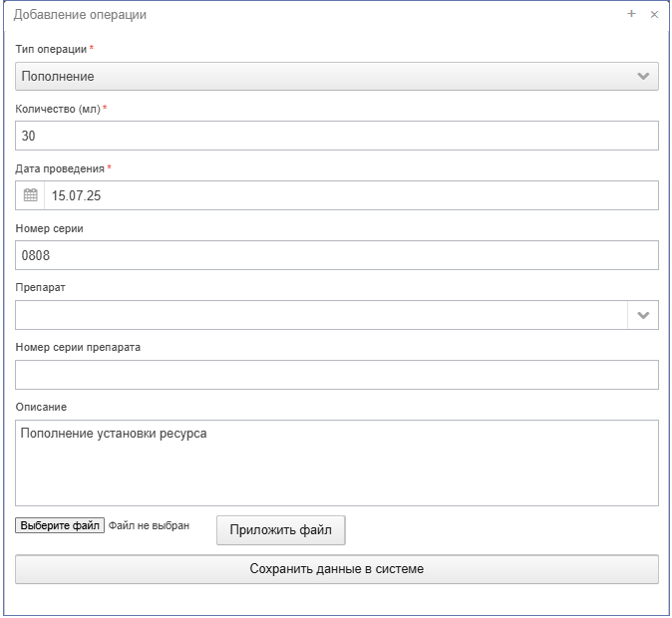
Task: Close the Добавление операции dialog
Action: pos(654,15)
